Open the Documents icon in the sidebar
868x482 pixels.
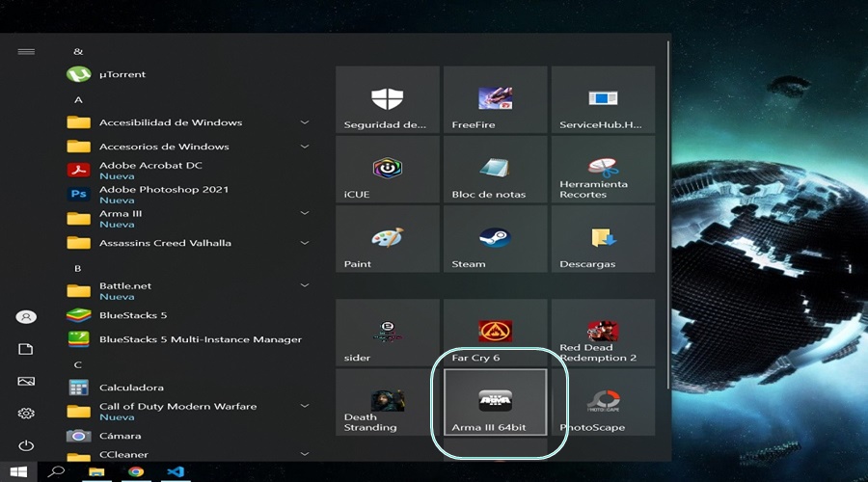26,349
